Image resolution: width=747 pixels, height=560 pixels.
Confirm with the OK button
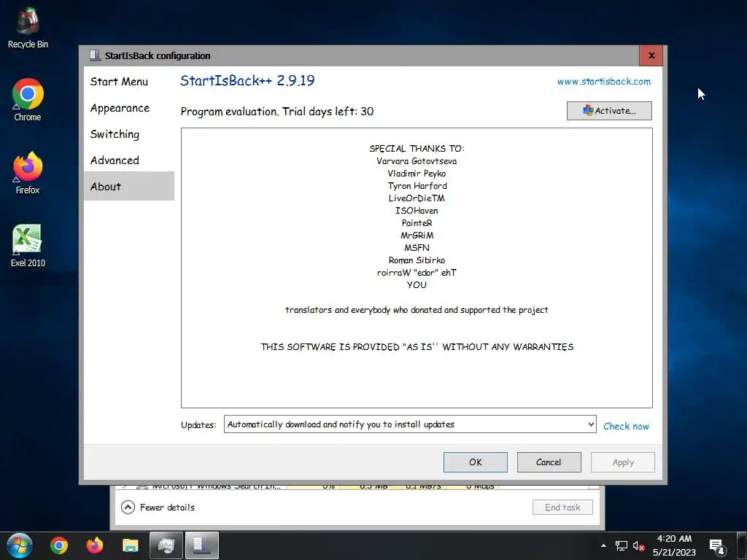tap(476, 462)
